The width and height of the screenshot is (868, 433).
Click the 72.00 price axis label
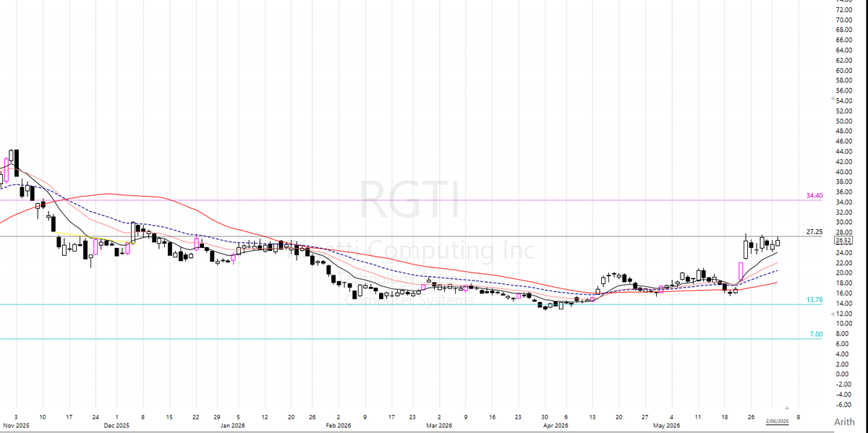(843, 10)
